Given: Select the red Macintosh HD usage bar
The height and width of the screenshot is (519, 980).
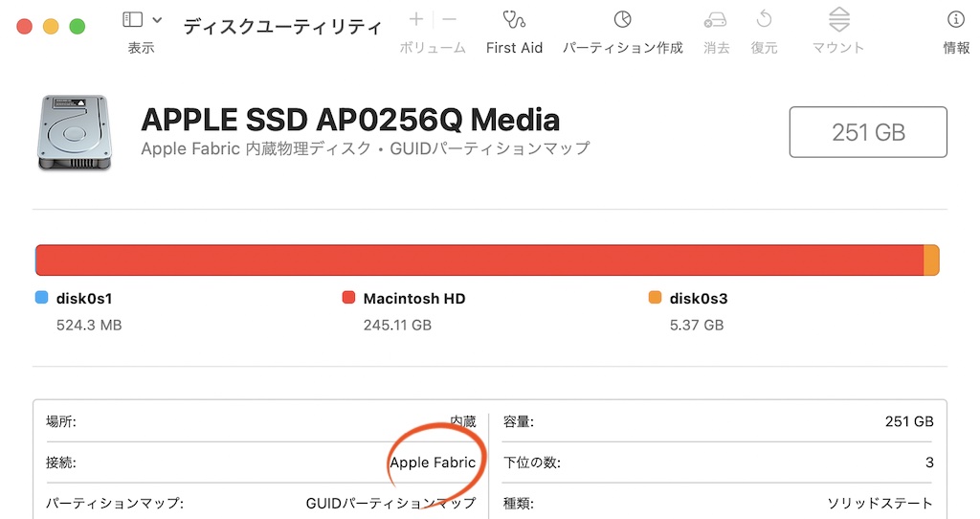Looking at the screenshot, I should tap(479, 260).
